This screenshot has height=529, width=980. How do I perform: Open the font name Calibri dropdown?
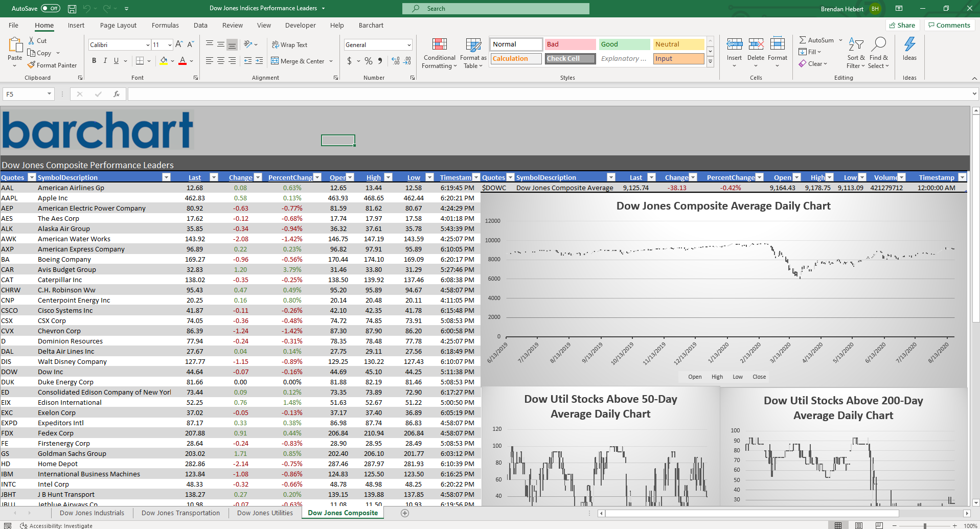coord(148,45)
